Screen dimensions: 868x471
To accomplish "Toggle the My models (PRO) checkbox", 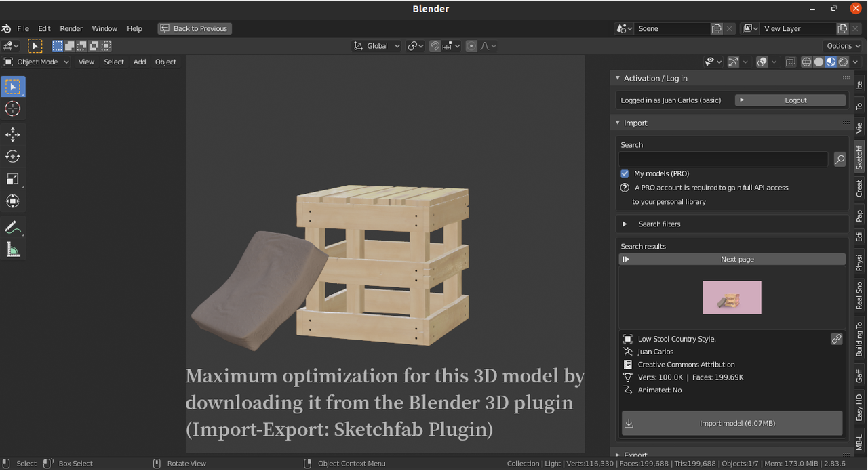I will pos(625,173).
